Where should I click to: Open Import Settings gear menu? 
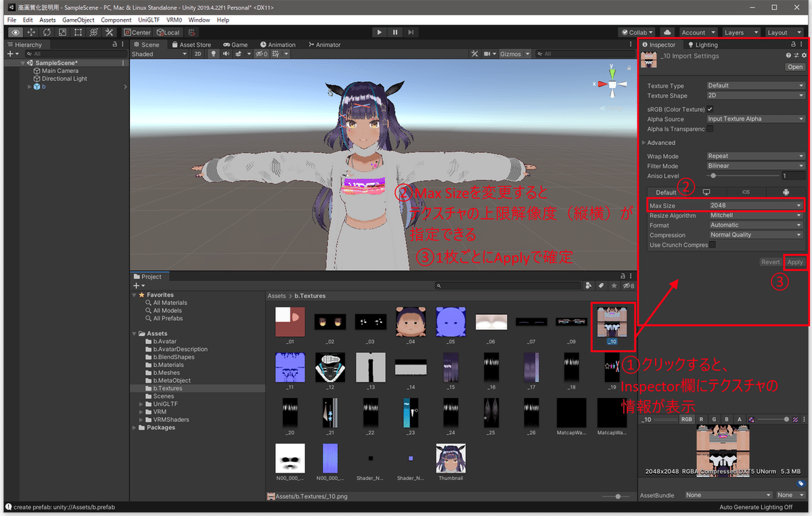point(804,56)
